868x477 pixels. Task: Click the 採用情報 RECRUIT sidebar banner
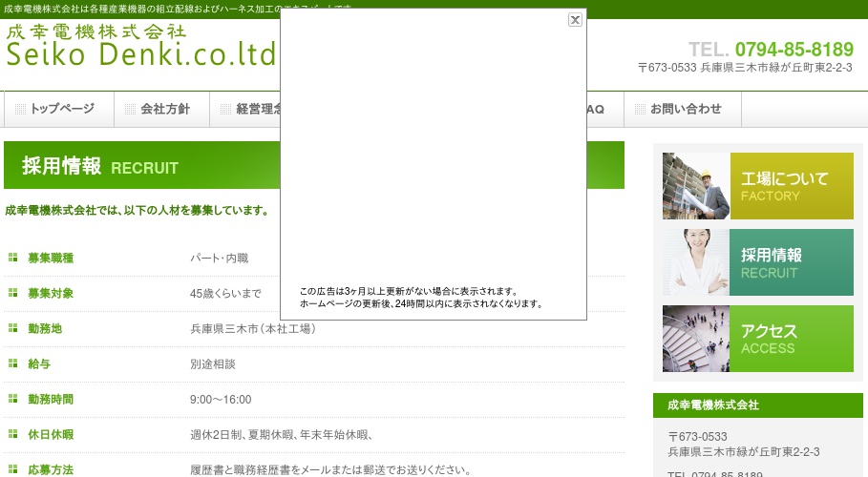click(x=757, y=262)
